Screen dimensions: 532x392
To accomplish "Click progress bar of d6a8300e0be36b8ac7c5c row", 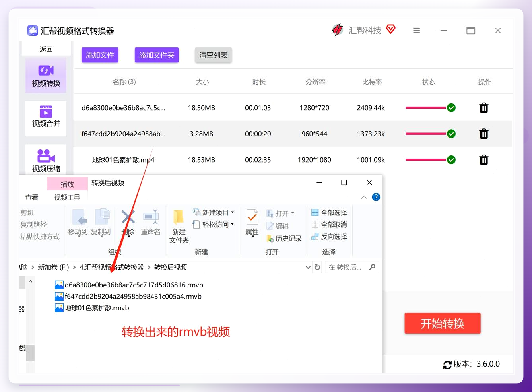I will coord(426,108).
